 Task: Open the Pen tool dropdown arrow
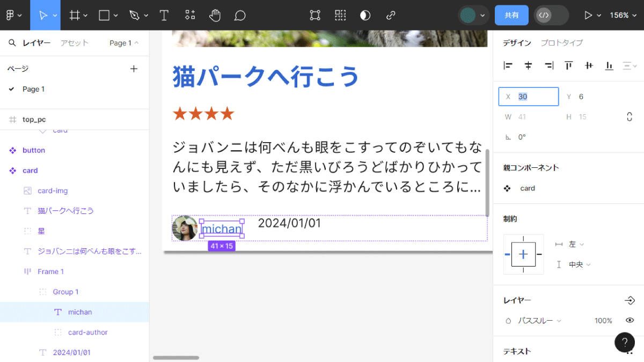click(146, 16)
